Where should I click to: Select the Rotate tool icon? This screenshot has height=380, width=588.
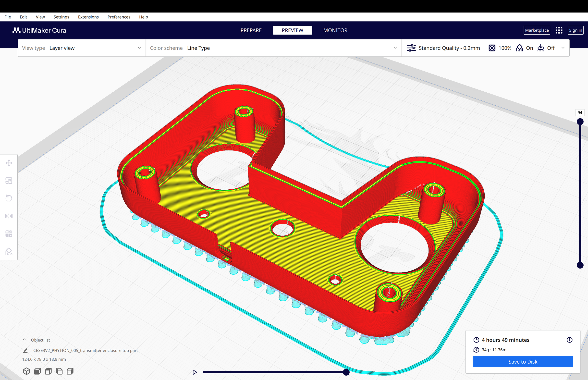point(9,198)
